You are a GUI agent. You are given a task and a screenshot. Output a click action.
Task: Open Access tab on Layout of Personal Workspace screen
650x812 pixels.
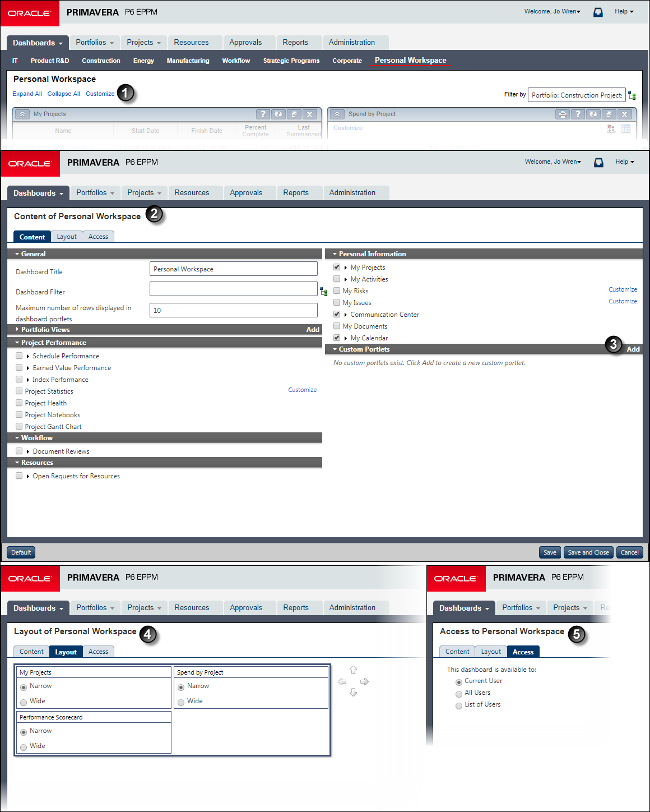[98, 652]
